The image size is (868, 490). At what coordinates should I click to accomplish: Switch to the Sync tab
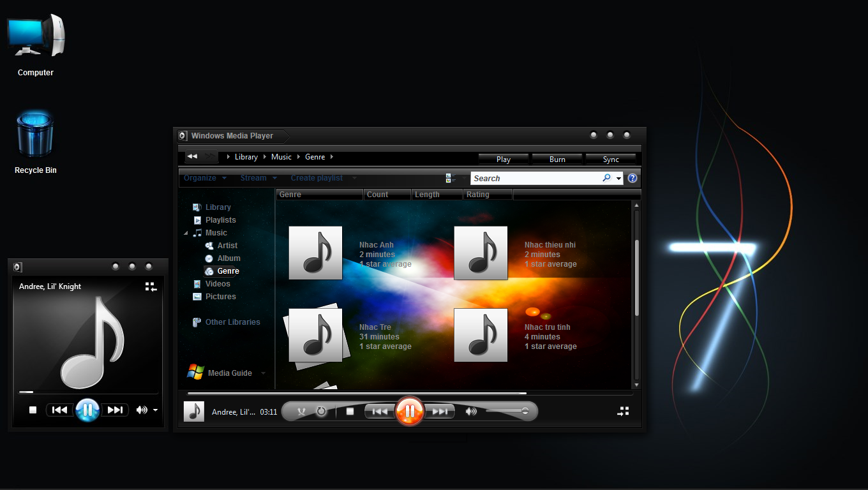click(x=611, y=159)
